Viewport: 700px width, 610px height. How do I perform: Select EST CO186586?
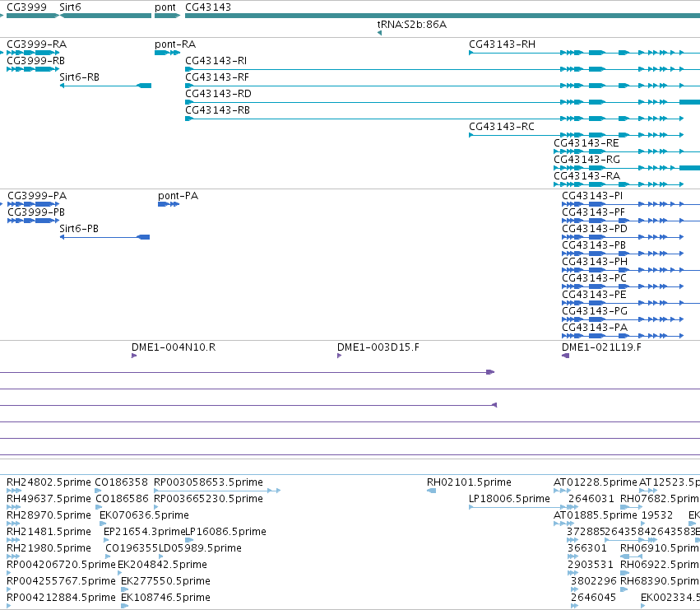click(x=122, y=499)
